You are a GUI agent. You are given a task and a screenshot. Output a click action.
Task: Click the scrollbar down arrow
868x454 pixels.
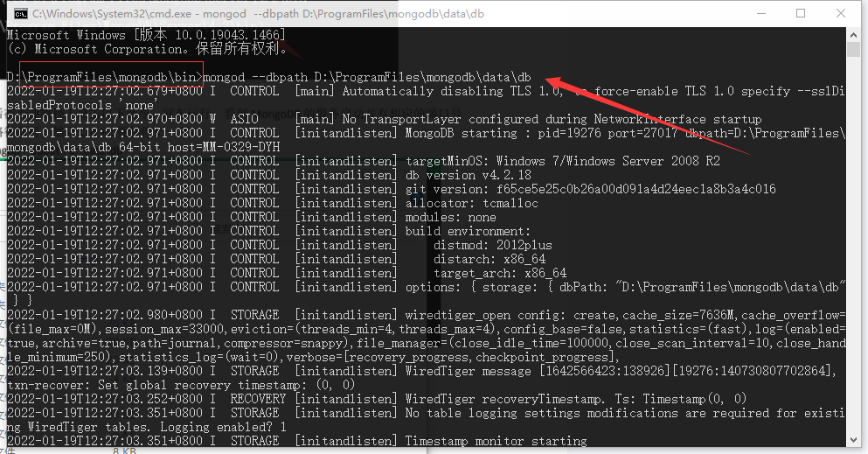click(x=853, y=440)
